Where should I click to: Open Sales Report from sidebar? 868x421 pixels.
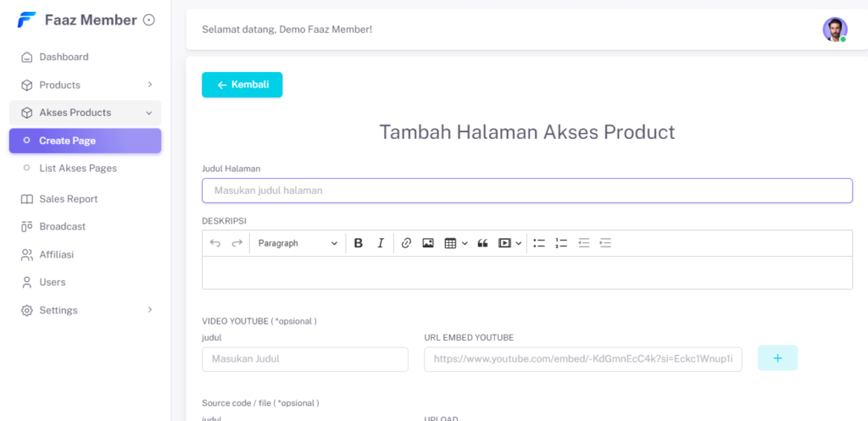coord(68,199)
